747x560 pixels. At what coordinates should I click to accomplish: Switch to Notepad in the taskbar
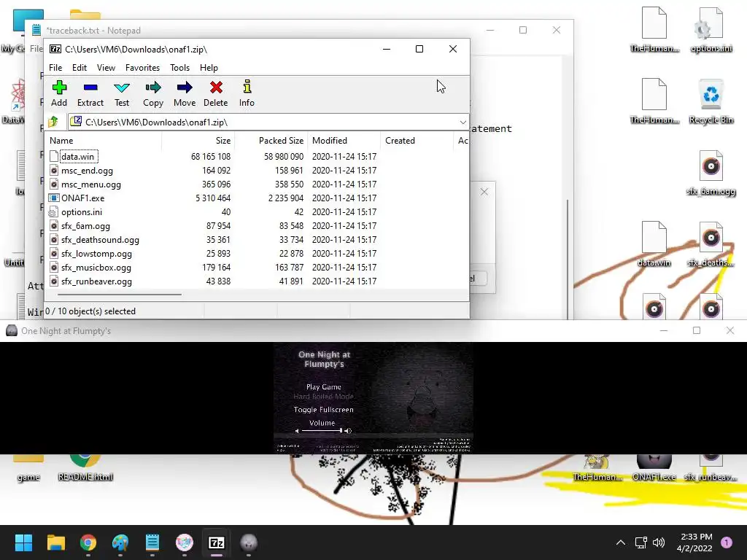pyautogui.click(x=152, y=542)
